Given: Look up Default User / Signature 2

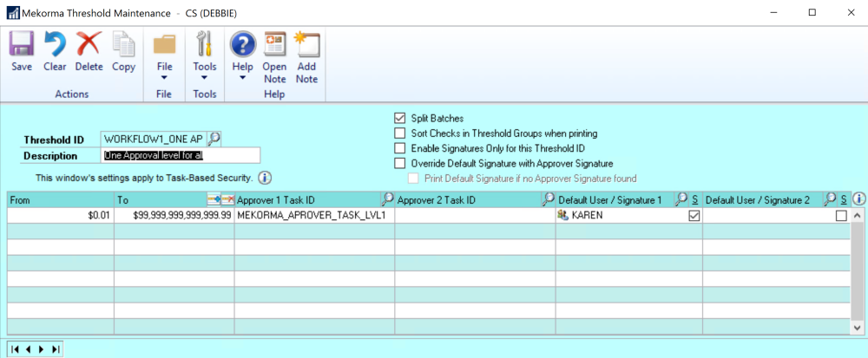Looking at the screenshot, I should pos(830,199).
